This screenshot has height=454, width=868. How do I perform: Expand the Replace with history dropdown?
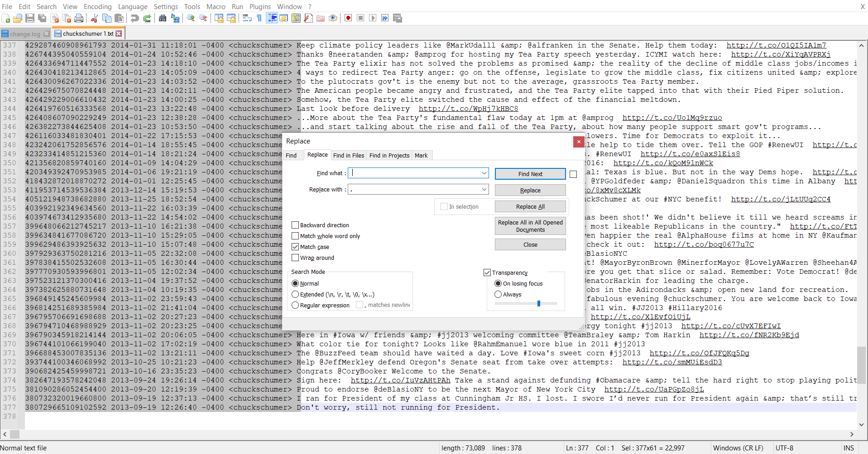coord(484,189)
